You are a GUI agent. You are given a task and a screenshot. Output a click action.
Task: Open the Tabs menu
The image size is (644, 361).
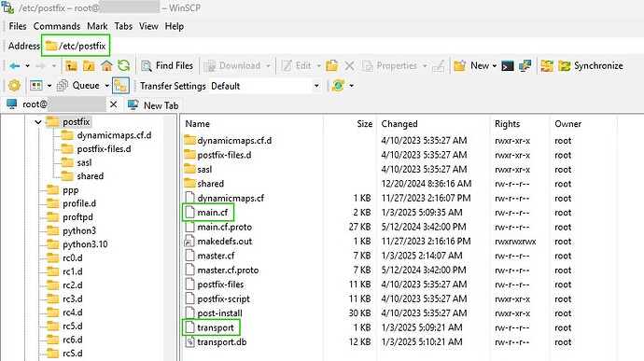(x=123, y=26)
